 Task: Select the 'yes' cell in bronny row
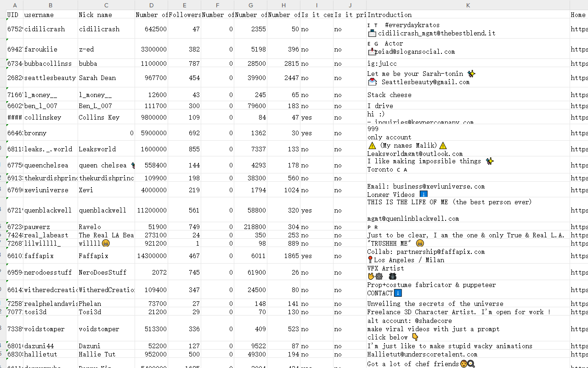317,133
